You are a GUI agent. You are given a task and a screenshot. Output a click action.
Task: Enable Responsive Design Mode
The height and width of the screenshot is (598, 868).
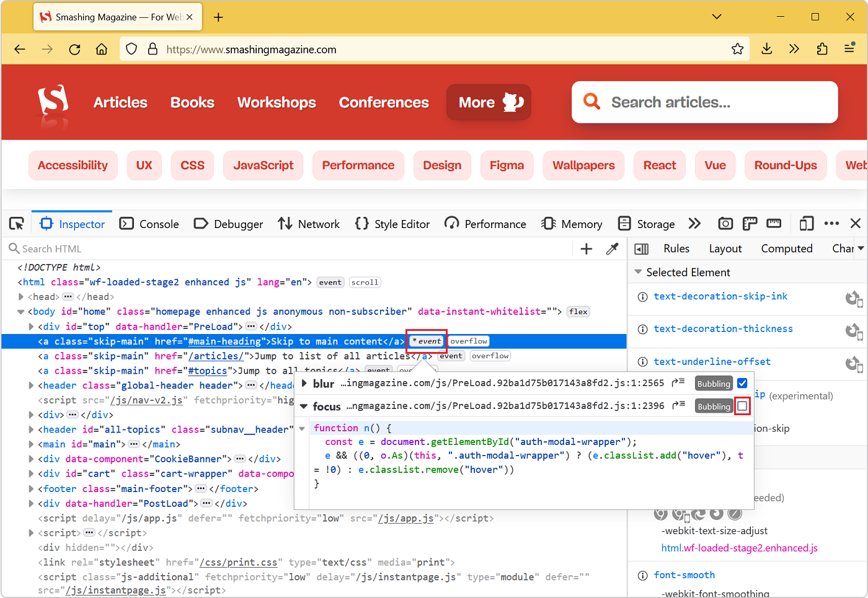tap(807, 224)
